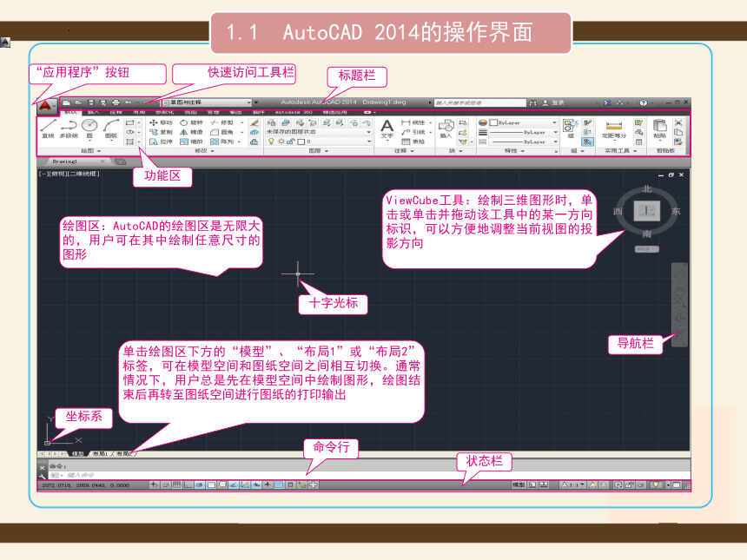Click the New file icon in quick access toolbar
Viewport: 747px width, 560px height.
(67, 102)
